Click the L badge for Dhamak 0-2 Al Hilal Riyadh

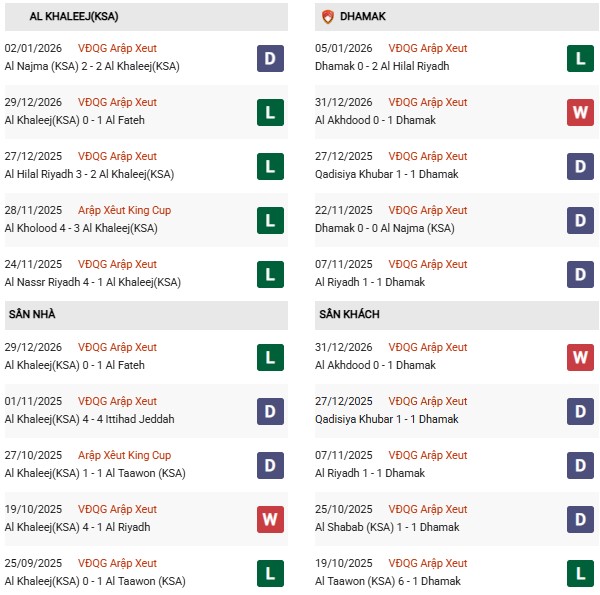point(580,58)
